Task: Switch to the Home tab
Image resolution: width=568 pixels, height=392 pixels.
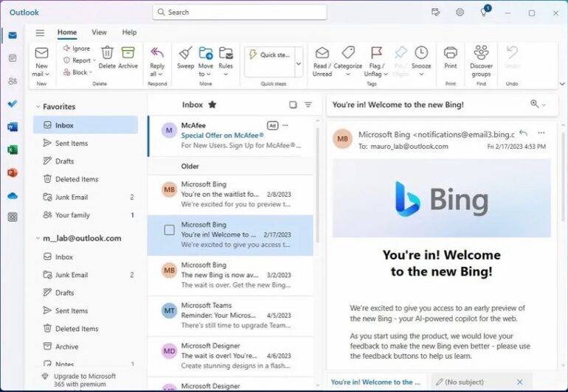Action: (x=67, y=32)
